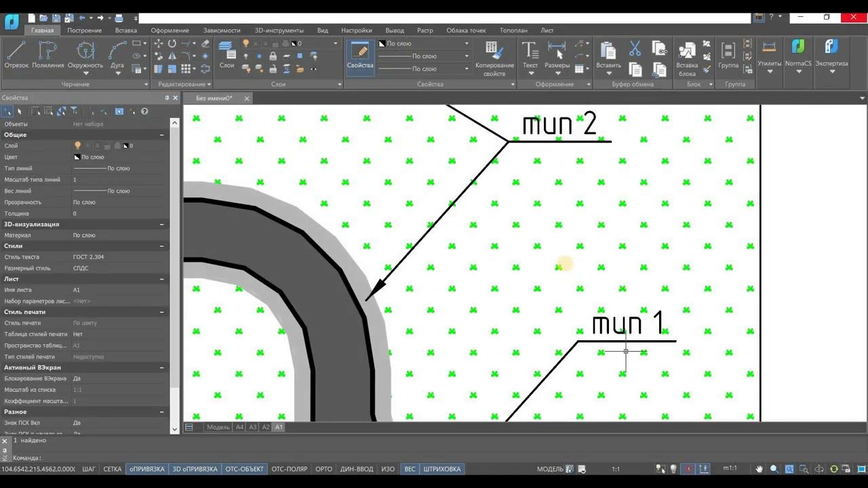868x488 pixels.
Task: Toggle ШТРИХОВКА hatch display
Action: pyautogui.click(x=442, y=469)
